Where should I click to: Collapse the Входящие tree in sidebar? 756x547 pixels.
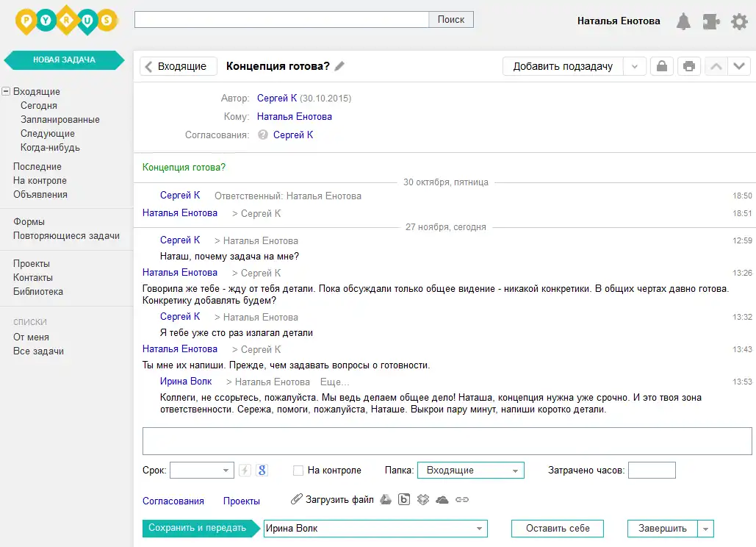(6, 91)
